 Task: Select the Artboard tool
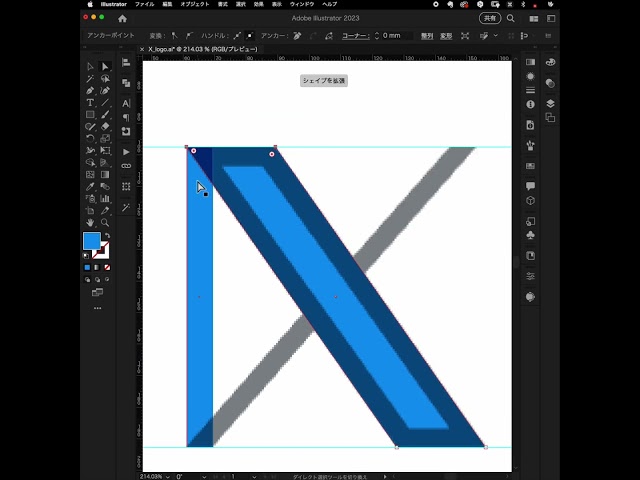(x=90, y=211)
